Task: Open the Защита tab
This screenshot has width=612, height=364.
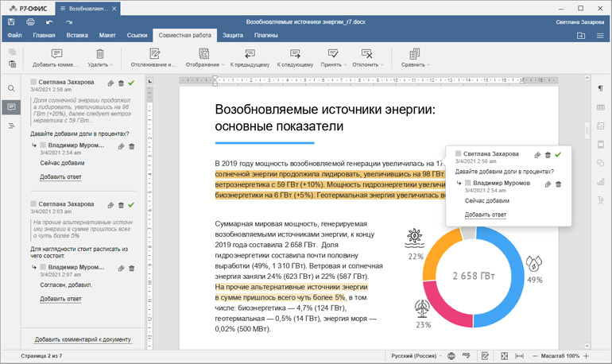Action: coord(233,36)
